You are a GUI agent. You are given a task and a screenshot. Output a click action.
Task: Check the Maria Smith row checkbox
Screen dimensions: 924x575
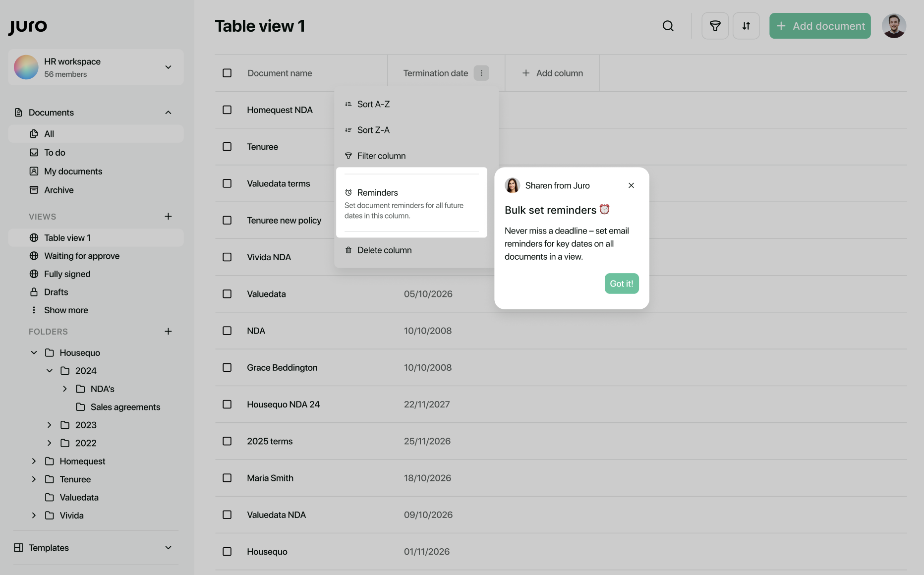point(227,478)
